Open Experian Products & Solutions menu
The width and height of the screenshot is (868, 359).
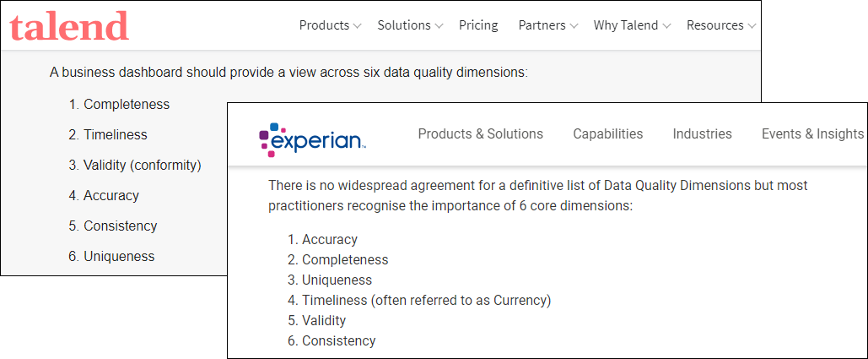coord(480,133)
